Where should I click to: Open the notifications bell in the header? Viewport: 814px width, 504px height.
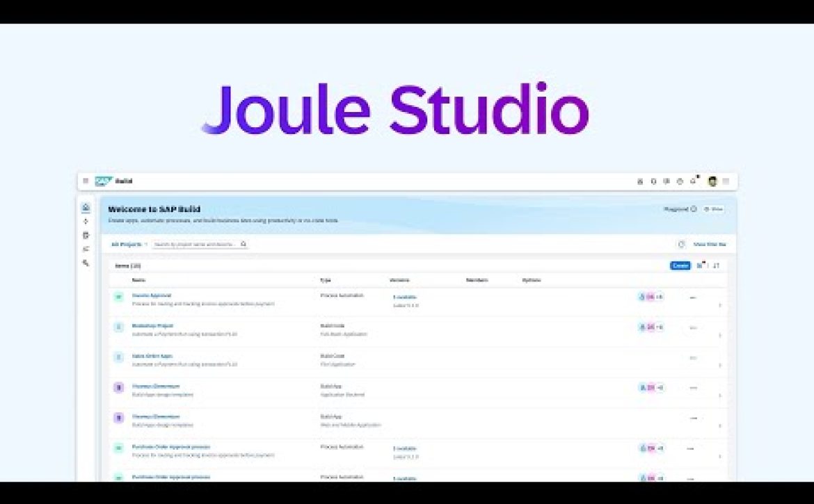click(693, 181)
